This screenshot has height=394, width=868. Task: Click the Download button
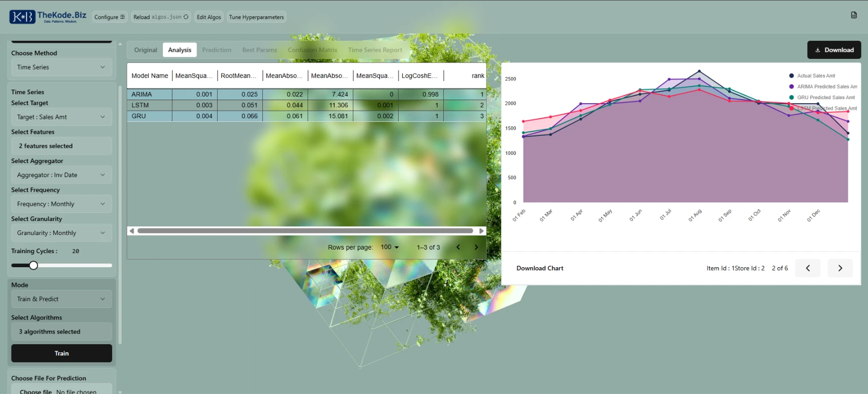coord(834,50)
